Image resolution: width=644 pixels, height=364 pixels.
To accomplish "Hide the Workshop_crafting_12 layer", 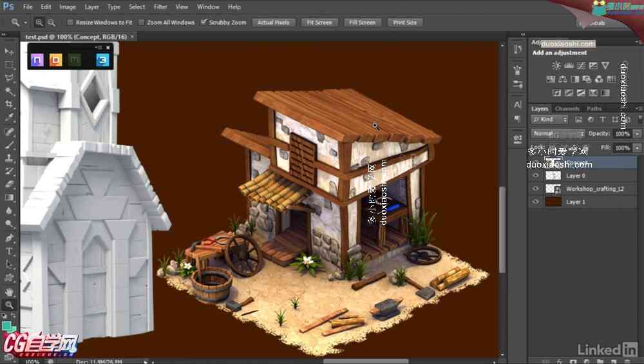I will pos(535,189).
